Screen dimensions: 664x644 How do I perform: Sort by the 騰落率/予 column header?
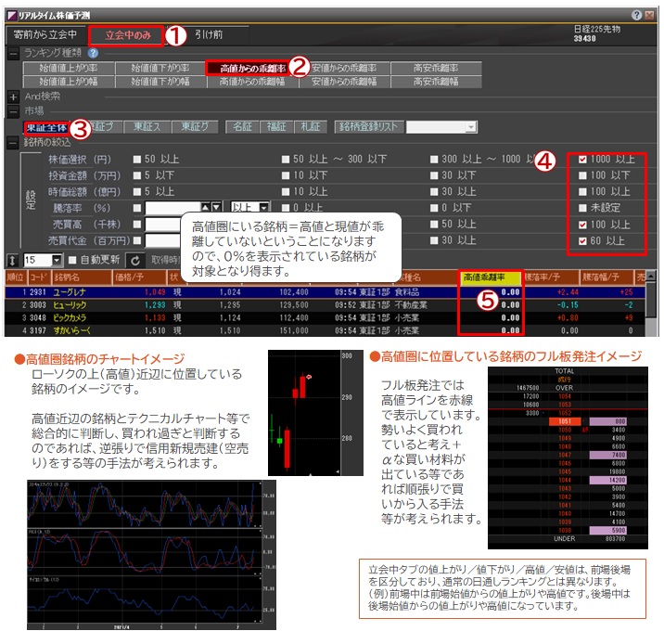click(x=551, y=277)
